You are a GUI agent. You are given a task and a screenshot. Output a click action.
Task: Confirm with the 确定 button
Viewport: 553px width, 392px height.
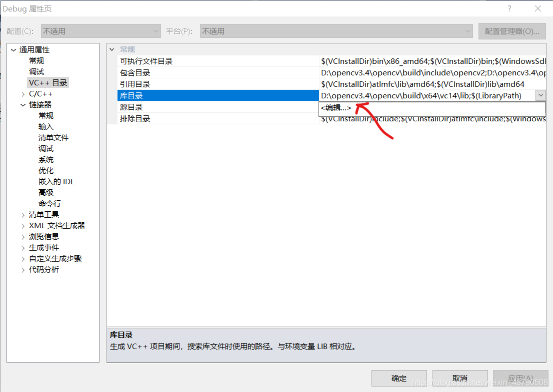click(x=399, y=378)
